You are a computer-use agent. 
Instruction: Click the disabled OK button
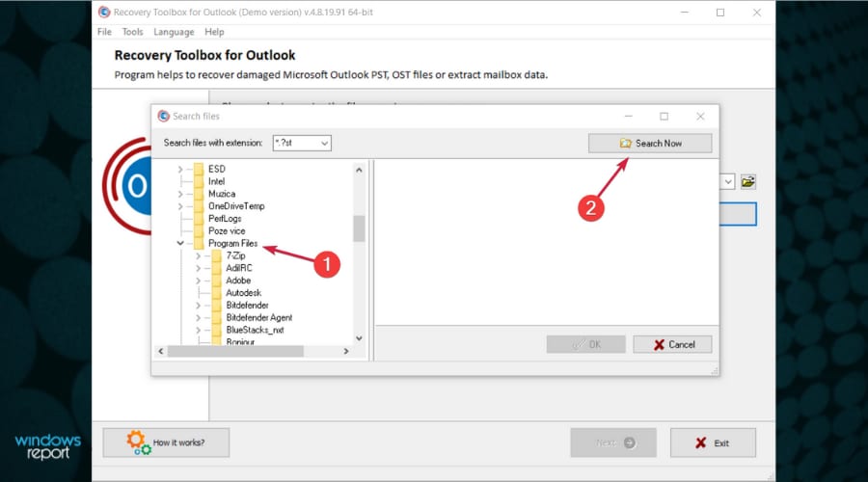click(x=585, y=344)
